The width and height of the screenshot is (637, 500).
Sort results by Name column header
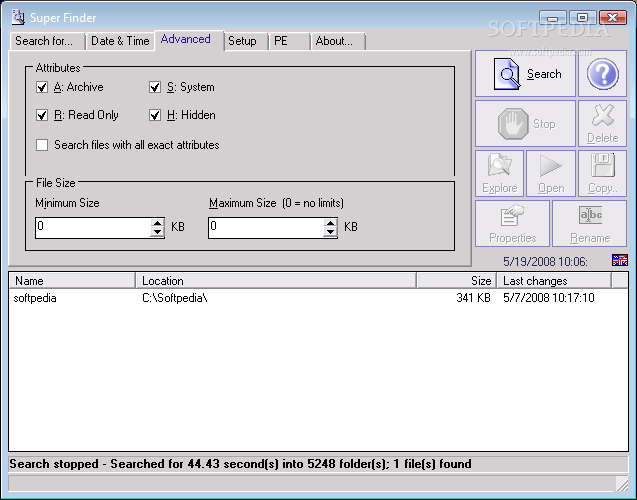[x=72, y=281]
